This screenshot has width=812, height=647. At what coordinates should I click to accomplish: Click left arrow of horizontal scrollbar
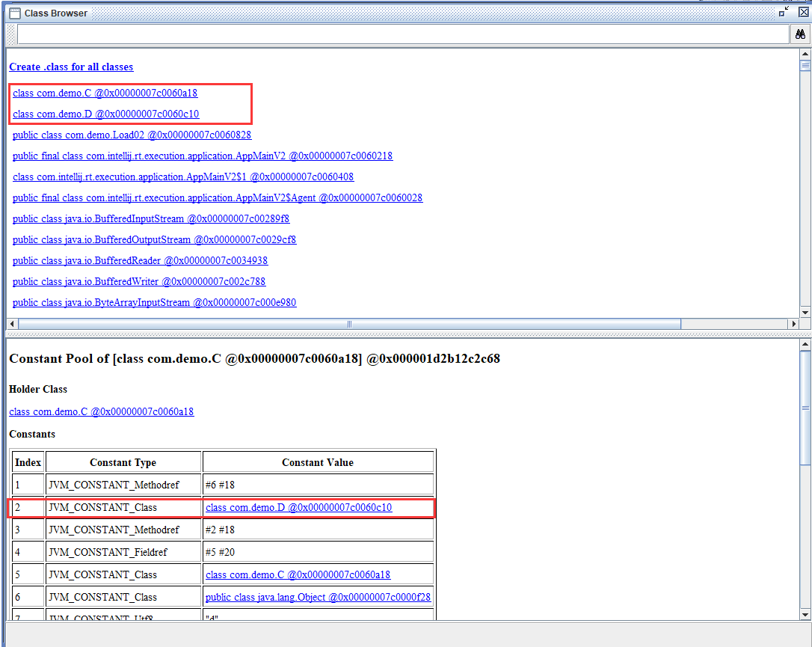tap(12, 324)
